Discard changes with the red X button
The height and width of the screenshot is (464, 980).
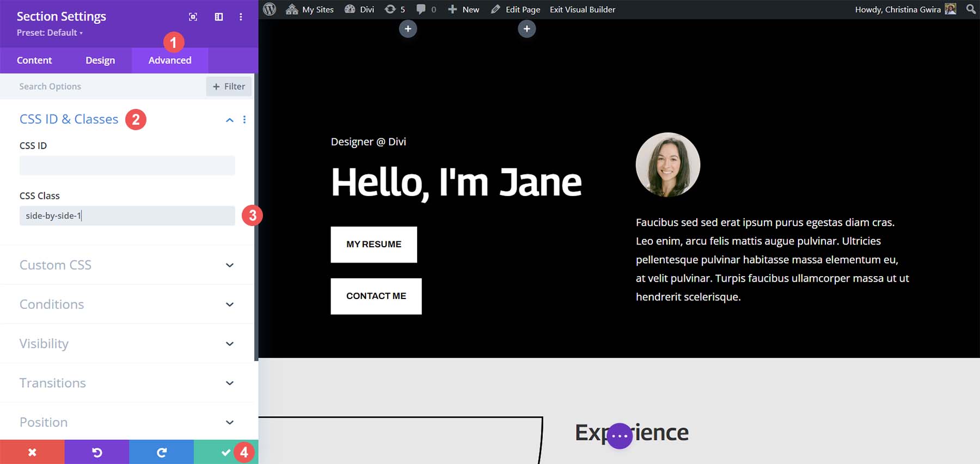pyautogui.click(x=32, y=452)
